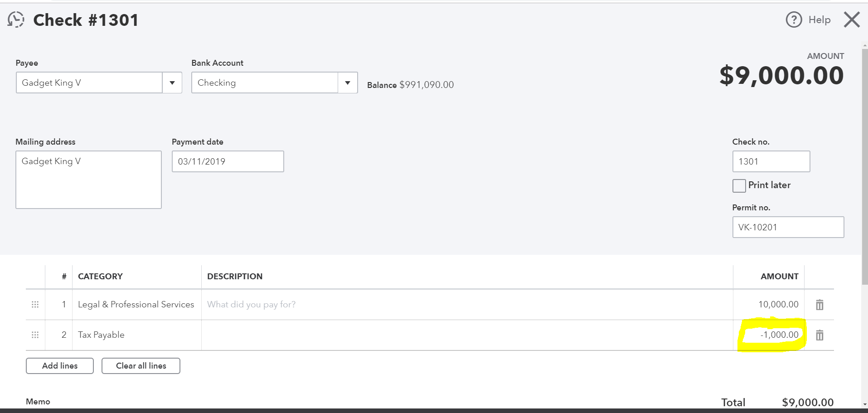Image resolution: width=868 pixels, height=413 pixels.
Task: Remove the Tax Payable line via trash icon
Action: pyautogui.click(x=819, y=335)
